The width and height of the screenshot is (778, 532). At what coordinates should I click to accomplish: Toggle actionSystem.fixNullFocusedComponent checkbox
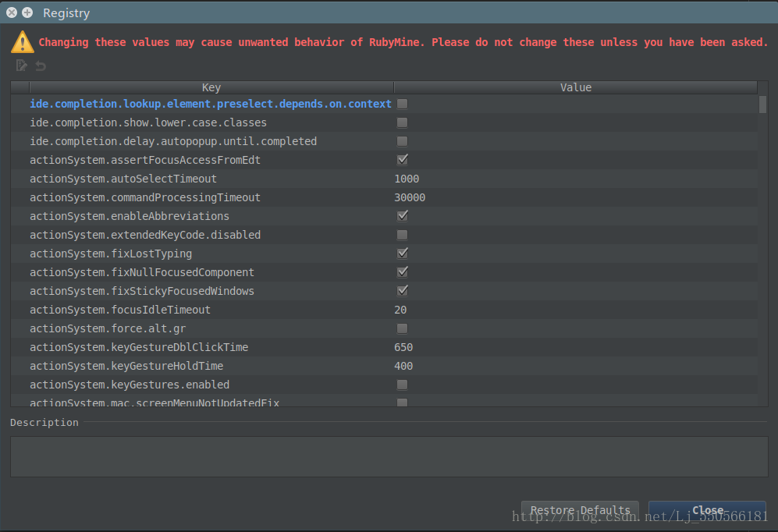coord(403,271)
